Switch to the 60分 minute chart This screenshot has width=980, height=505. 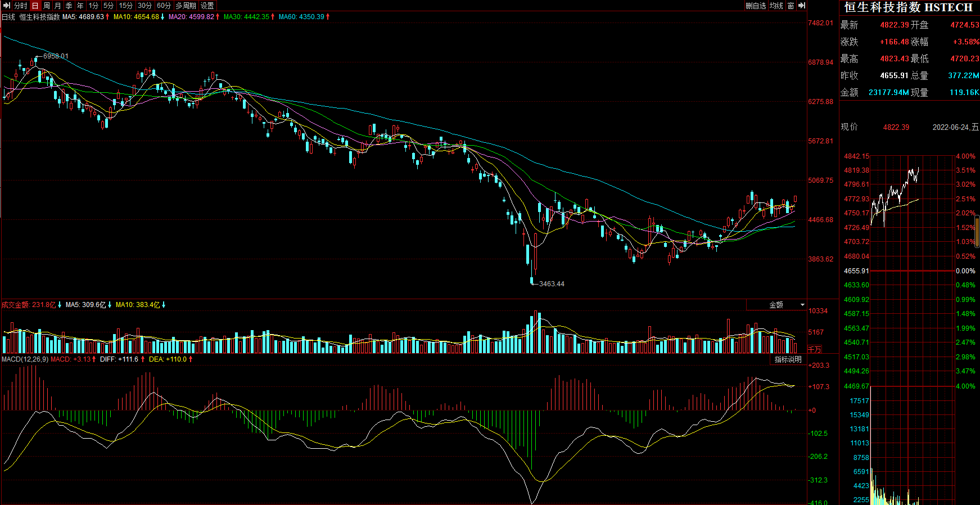[164, 6]
